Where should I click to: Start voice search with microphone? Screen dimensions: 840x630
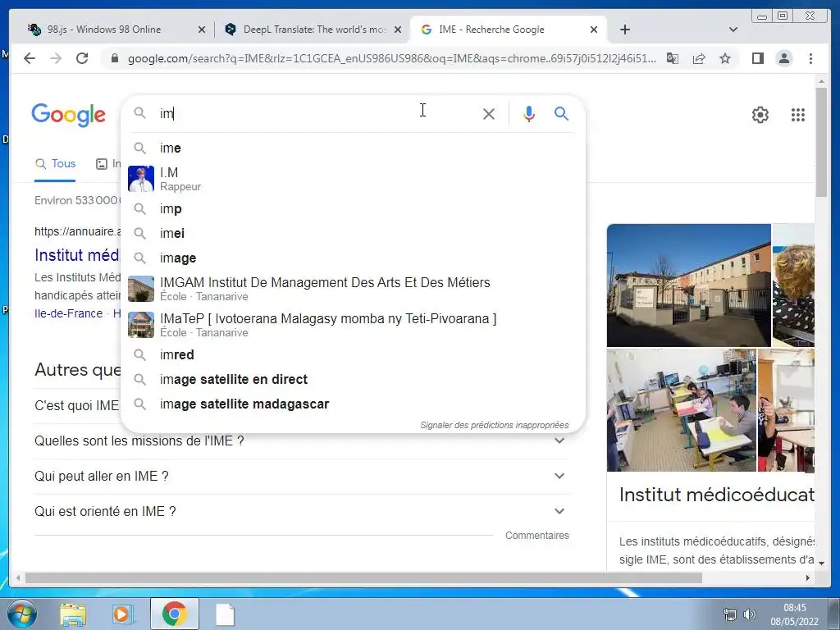coord(529,113)
